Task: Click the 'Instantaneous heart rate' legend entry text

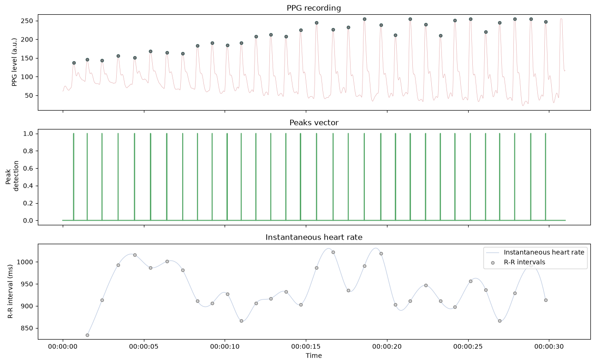Action: pos(544,252)
